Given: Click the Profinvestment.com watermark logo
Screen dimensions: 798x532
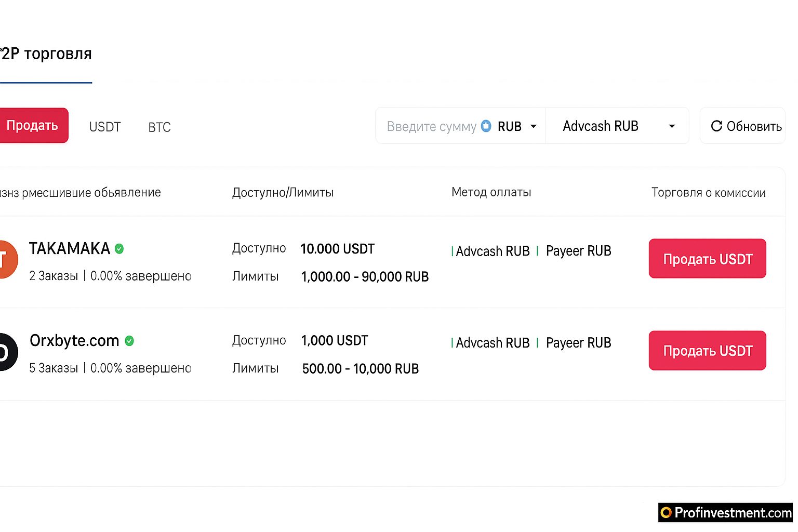Looking at the screenshot, I should coord(726,513).
